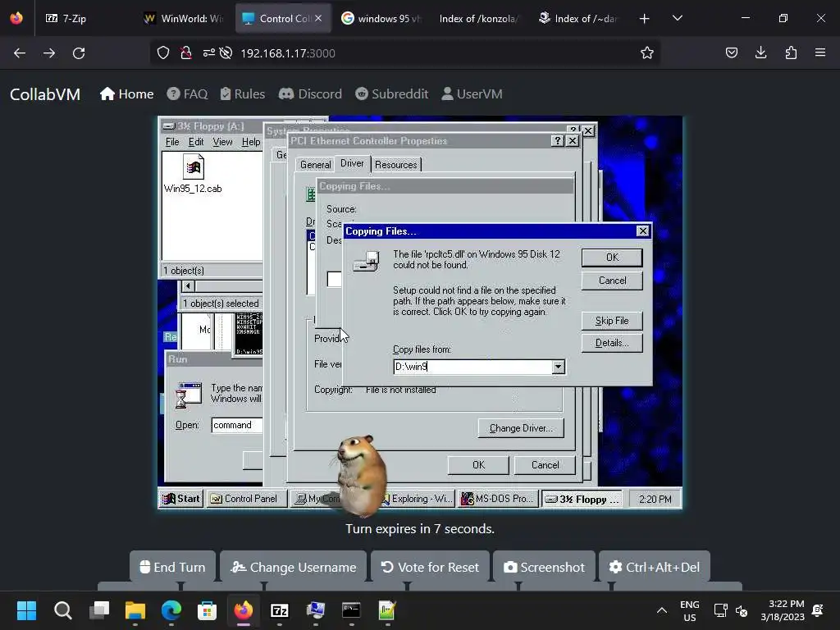Image resolution: width=840 pixels, height=630 pixels.
Task: Switch to MS-DOS Prompt taskbar item
Action: [498, 499]
